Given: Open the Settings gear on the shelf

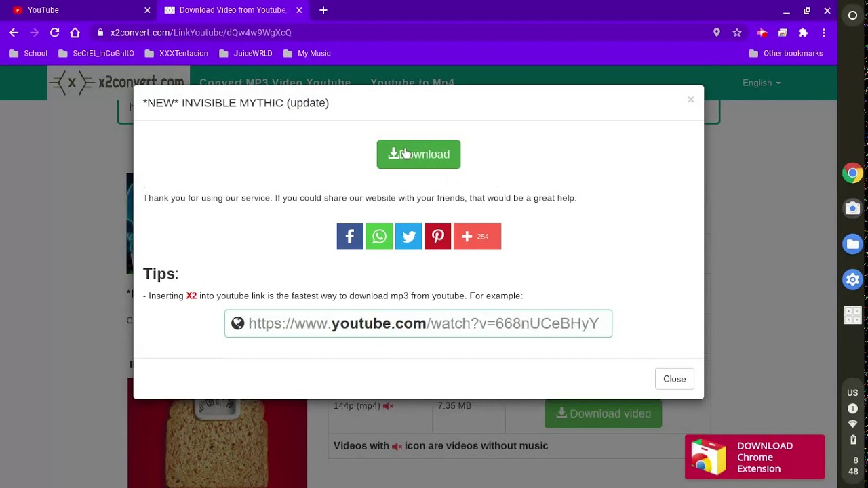Looking at the screenshot, I should 853,279.
